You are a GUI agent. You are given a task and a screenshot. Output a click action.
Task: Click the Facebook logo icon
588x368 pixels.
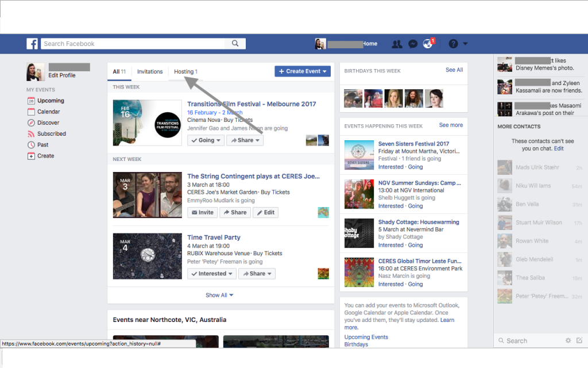(x=32, y=44)
